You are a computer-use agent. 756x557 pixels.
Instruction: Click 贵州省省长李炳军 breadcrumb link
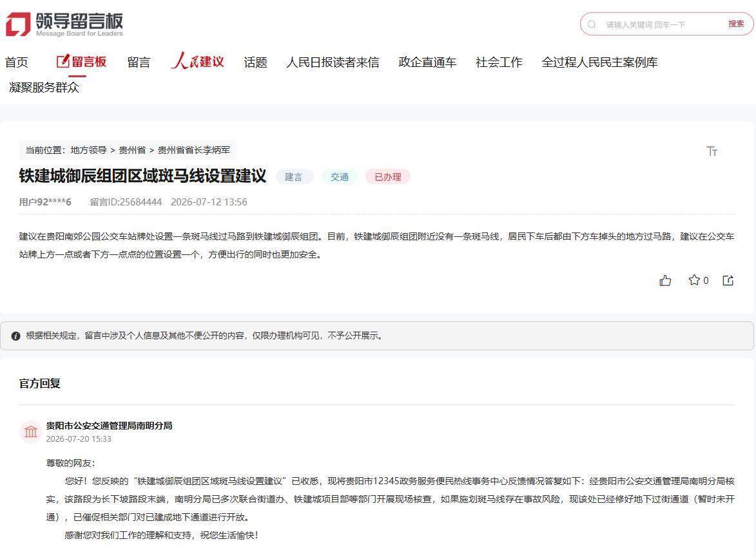click(x=194, y=150)
